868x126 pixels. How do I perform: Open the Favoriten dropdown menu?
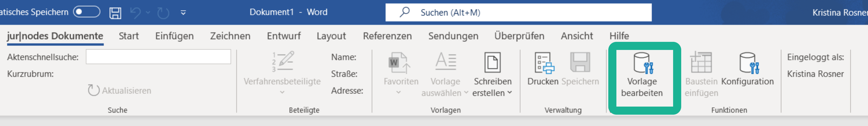click(399, 92)
